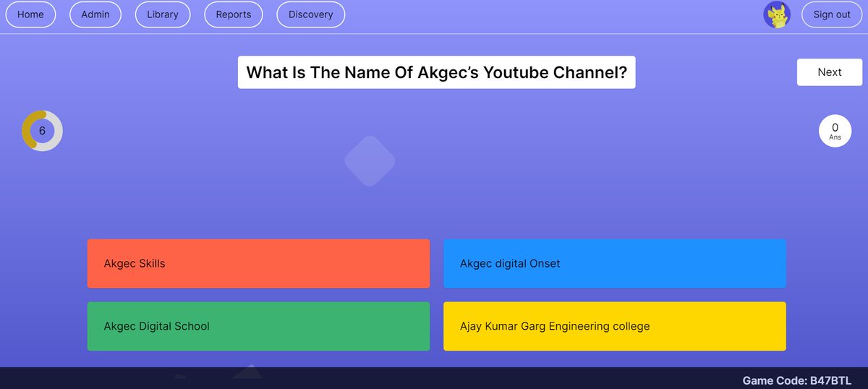Image resolution: width=868 pixels, height=389 pixels.
Task: Click the Pikachu profile avatar
Action: (x=777, y=15)
